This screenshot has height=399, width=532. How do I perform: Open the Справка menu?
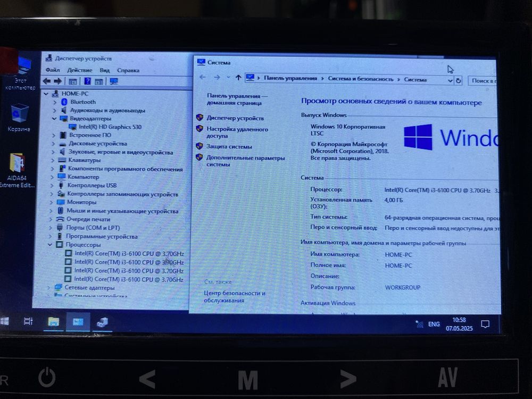click(x=128, y=70)
